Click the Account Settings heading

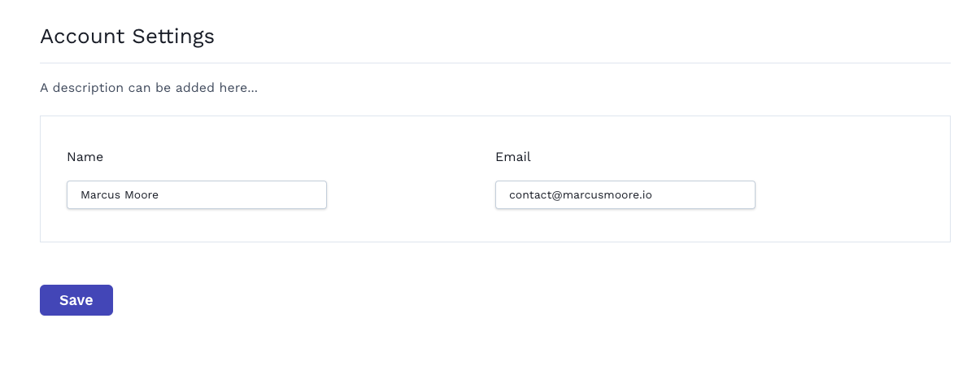click(x=127, y=37)
